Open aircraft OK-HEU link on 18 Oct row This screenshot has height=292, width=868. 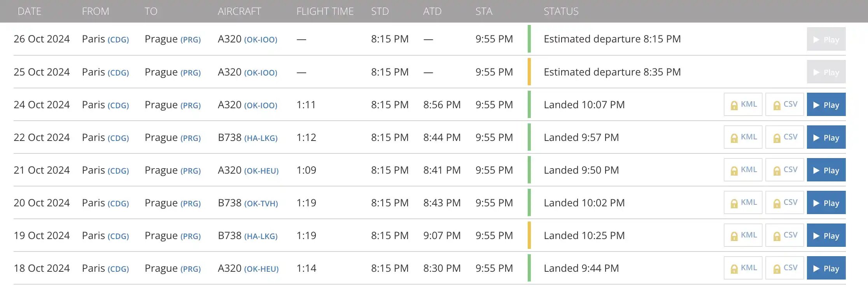click(261, 269)
